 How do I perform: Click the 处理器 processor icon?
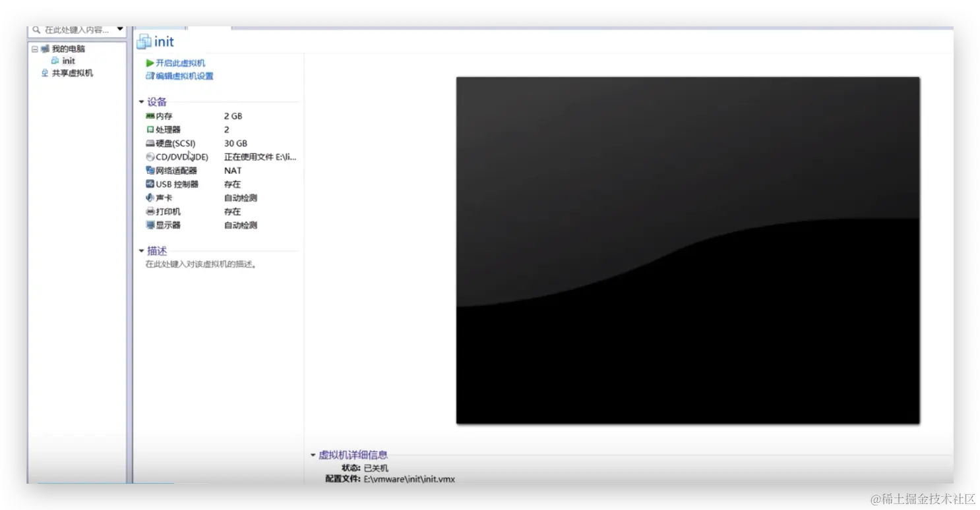point(150,130)
